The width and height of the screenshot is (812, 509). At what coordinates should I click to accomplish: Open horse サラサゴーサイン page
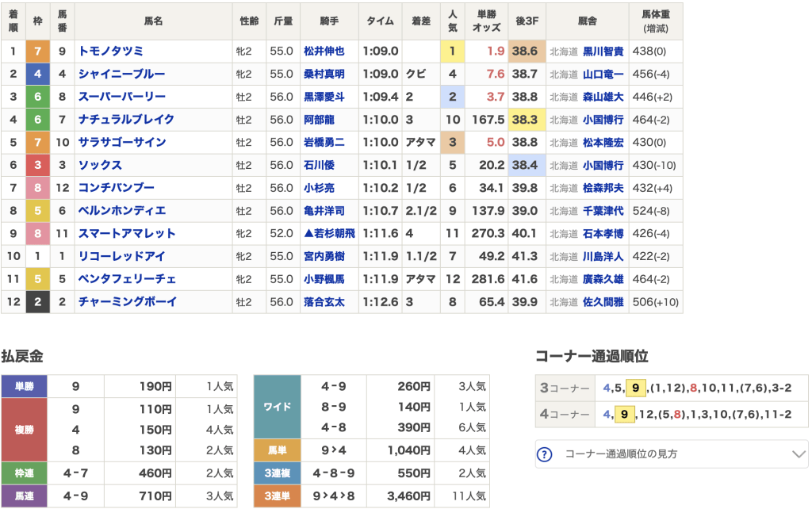[x=122, y=143]
